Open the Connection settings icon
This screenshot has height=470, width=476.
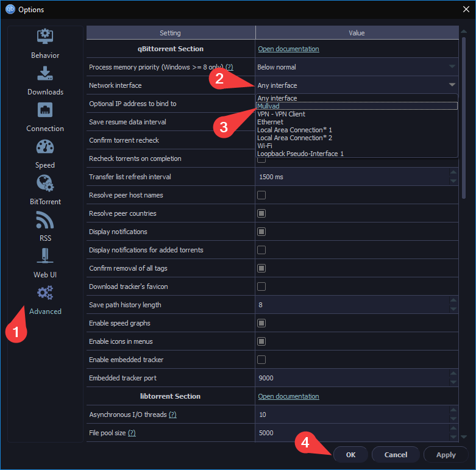coord(45,110)
